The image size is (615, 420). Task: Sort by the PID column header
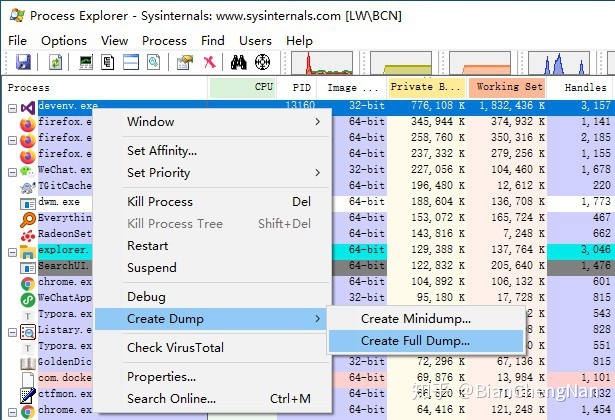point(297,87)
